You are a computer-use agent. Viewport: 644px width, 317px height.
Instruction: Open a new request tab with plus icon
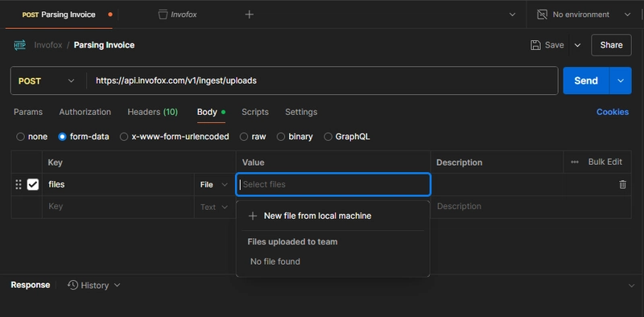(250, 14)
